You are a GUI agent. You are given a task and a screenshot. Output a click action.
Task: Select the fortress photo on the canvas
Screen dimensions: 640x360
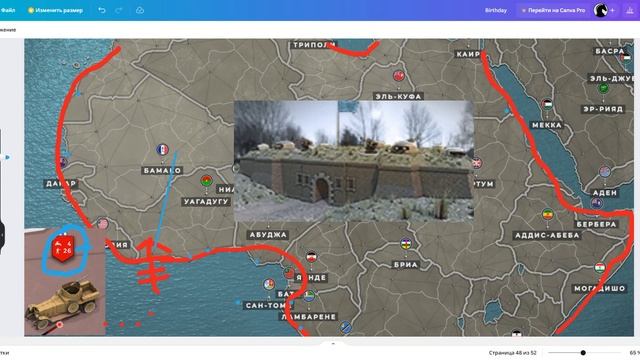click(354, 161)
